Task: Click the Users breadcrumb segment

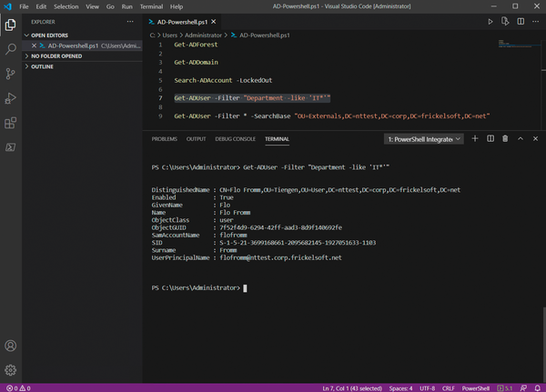Action: [170, 35]
